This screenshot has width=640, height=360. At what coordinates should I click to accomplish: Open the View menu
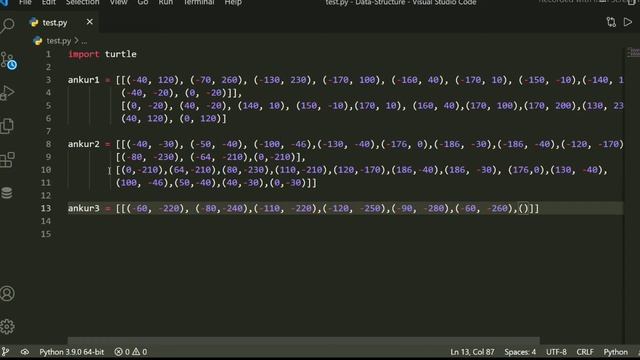tap(118, 2)
